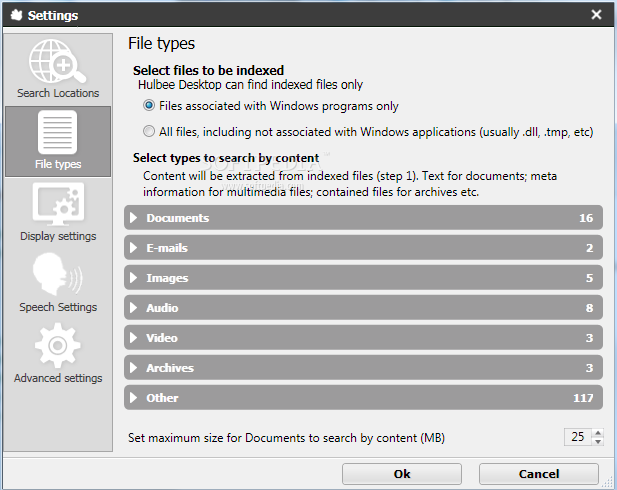617x490 pixels.
Task: Increase maximum document size with up arrow
Action: pyautogui.click(x=598, y=433)
